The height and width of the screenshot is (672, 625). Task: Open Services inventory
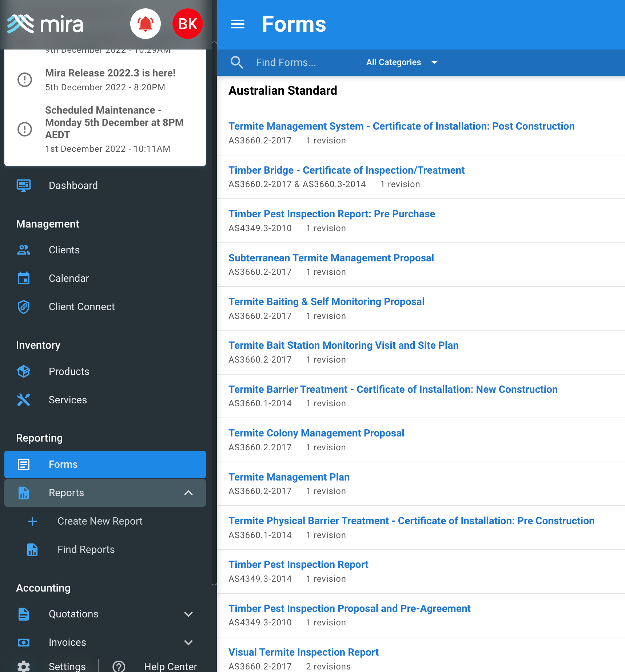tap(105, 400)
